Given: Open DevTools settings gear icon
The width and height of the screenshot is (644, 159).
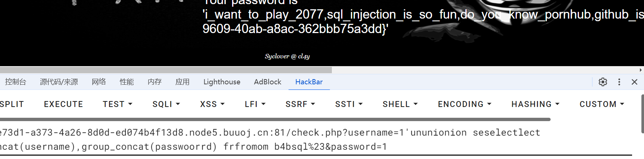Looking at the screenshot, I should [603, 82].
